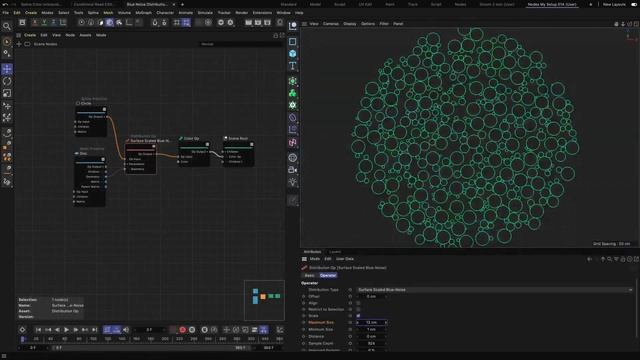
Task: Click the Text spline tool icon
Action: pos(293,65)
